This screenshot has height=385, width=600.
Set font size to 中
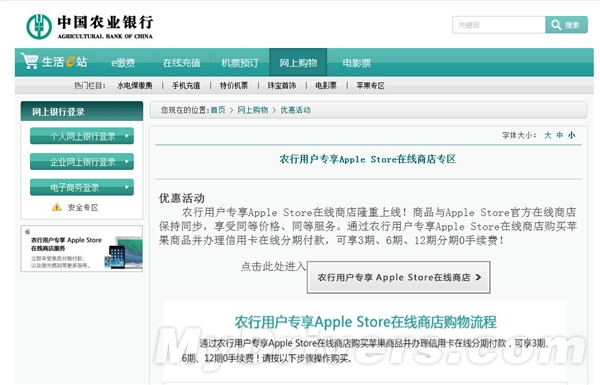pos(560,135)
